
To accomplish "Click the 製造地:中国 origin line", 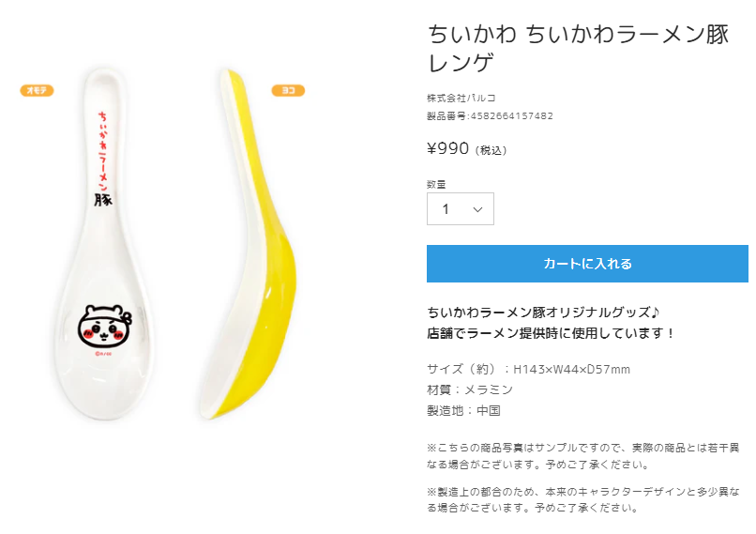I will (463, 410).
